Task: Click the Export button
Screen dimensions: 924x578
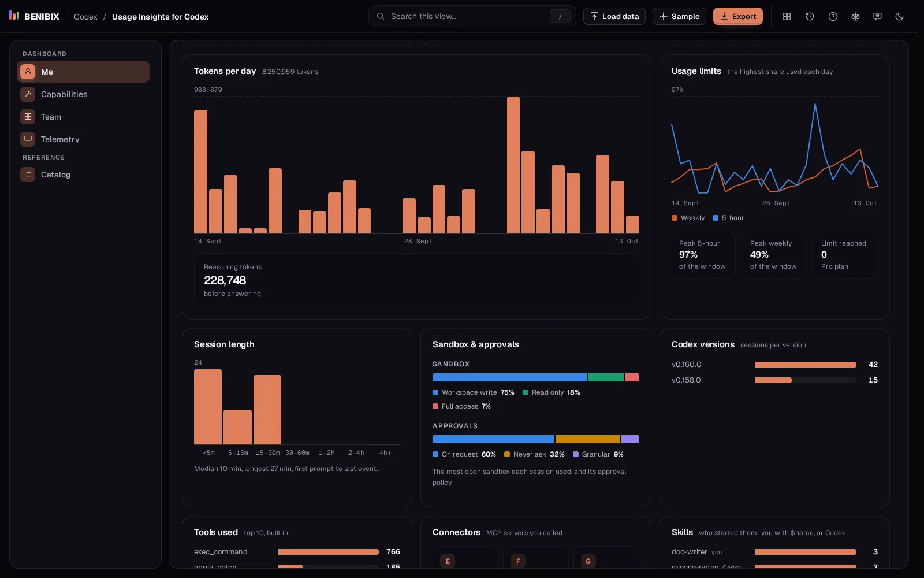Action: [737, 16]
